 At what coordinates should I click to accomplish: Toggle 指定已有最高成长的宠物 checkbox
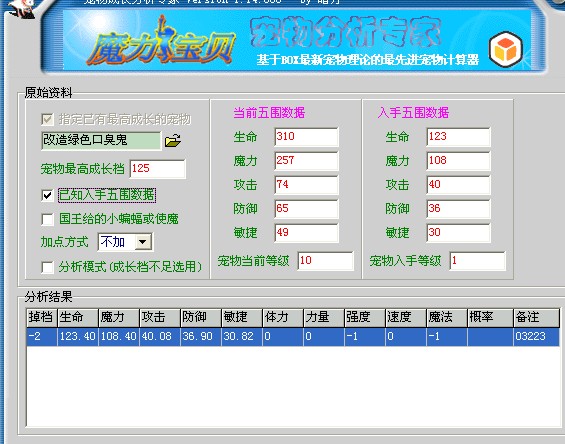click(x=47, y=119)
